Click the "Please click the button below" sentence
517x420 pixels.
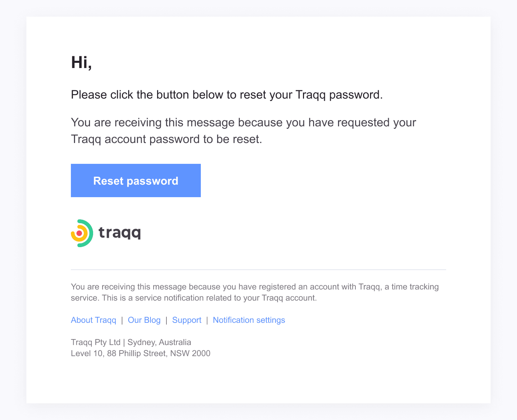227,95
